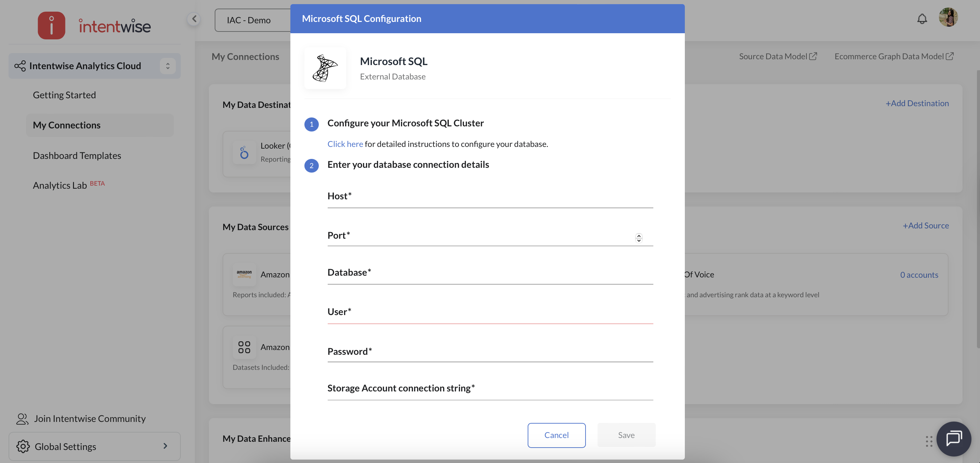Click the drag-handle dots beside the chat bubble
The height and width of the screenshot is (463, 980).
[x=929, y=441]
